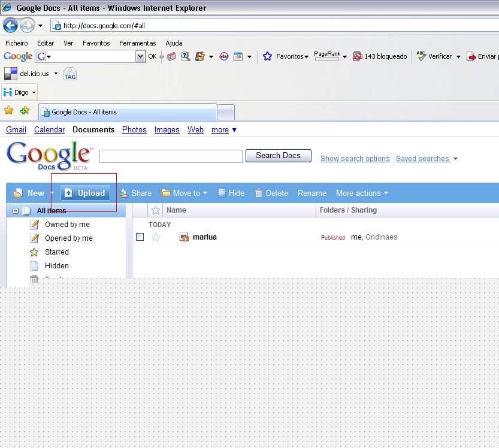Click the calendar icon on the Google Toolbar
The width and height of the screenshot is (499, 448).
[238, 56]
